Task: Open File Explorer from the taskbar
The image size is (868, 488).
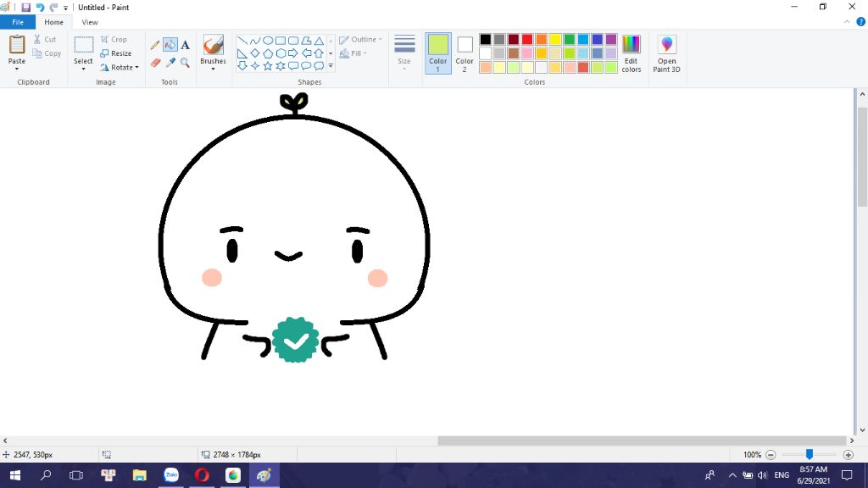Action: point(140,475)
